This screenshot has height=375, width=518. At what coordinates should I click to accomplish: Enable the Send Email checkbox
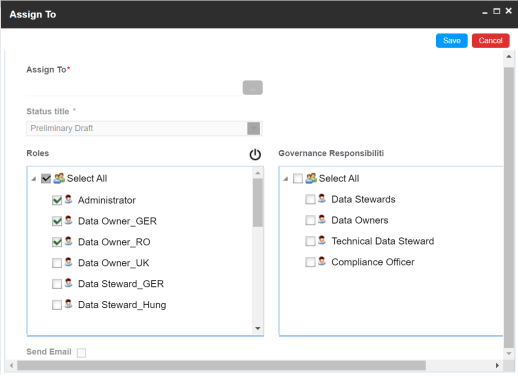click(81, 353)
